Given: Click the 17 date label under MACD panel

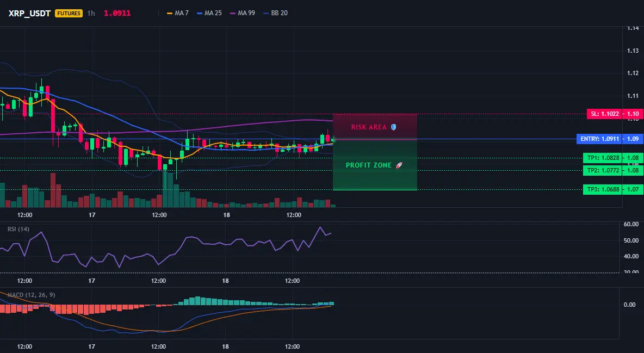Looking at the screenshot, I should 91,346.
